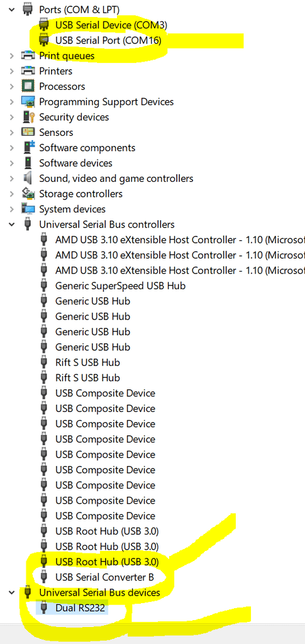Expand the Printers category
This screenshot has width=305, height=644.
pos(11,71)
